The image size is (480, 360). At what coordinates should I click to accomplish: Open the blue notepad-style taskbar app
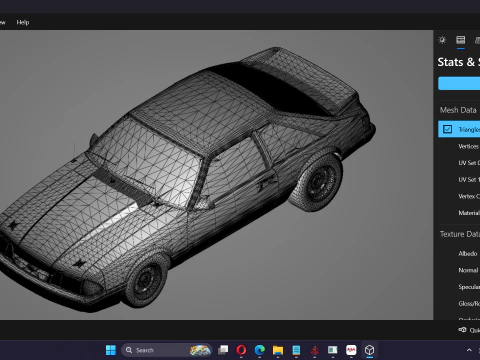(296, 350)
